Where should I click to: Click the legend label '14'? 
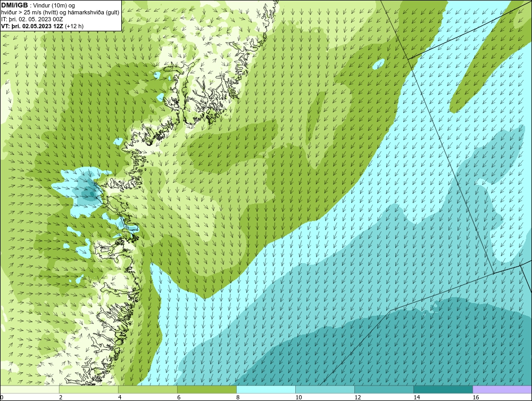coord(417,397)
